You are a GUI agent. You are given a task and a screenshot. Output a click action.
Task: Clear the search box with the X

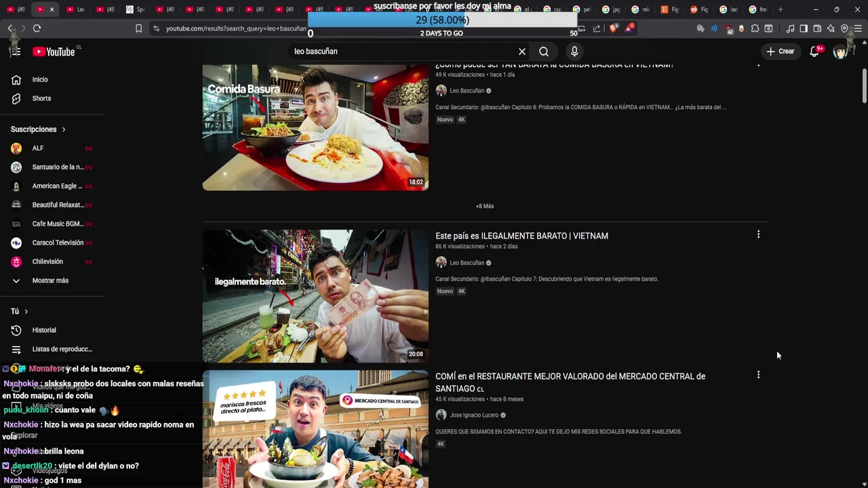coord(522,52)
